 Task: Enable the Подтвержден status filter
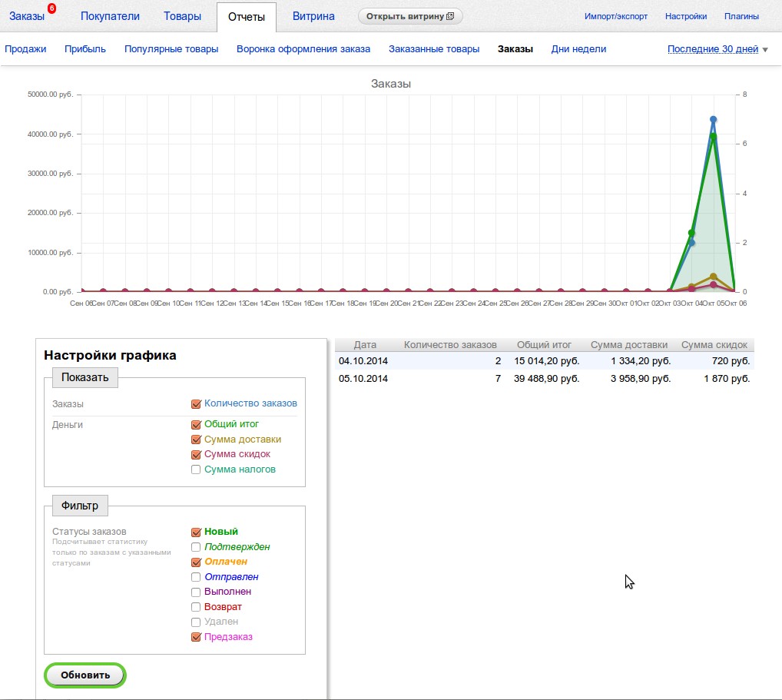196,547
